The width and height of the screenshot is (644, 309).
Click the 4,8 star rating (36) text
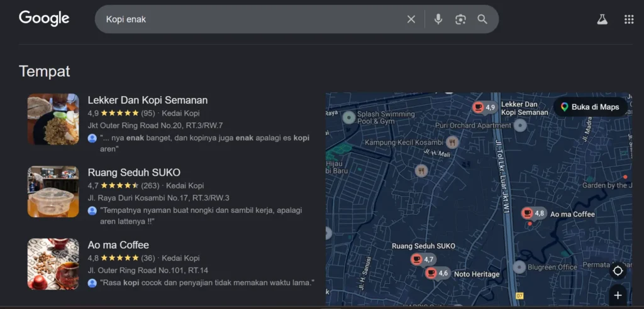click(x=121, y=258)
